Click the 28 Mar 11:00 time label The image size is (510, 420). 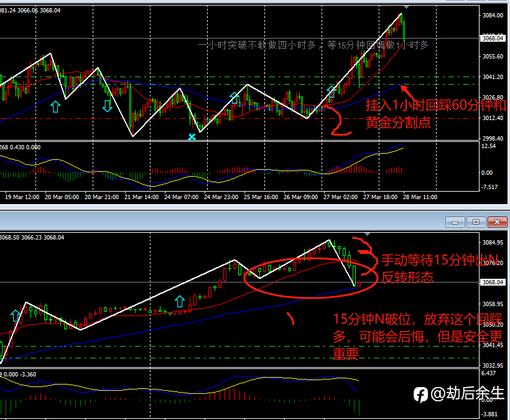pyautogui.click(x=420, y=197)
